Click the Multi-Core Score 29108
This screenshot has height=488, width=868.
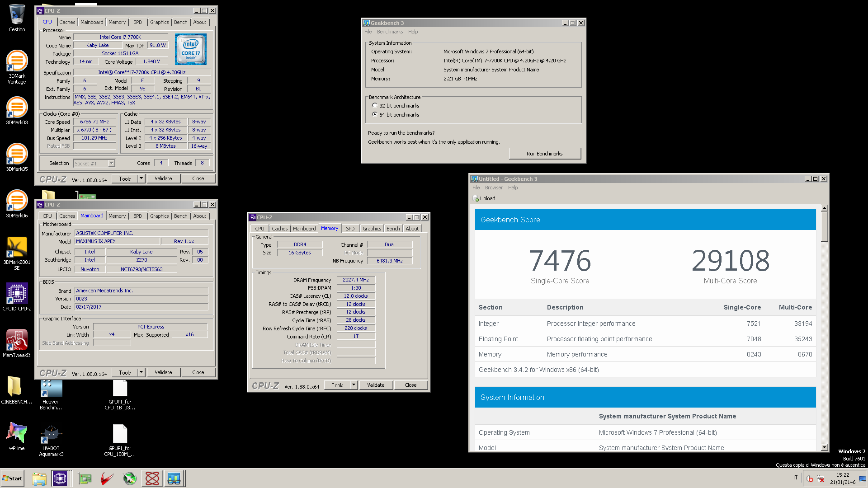(730, 261)
